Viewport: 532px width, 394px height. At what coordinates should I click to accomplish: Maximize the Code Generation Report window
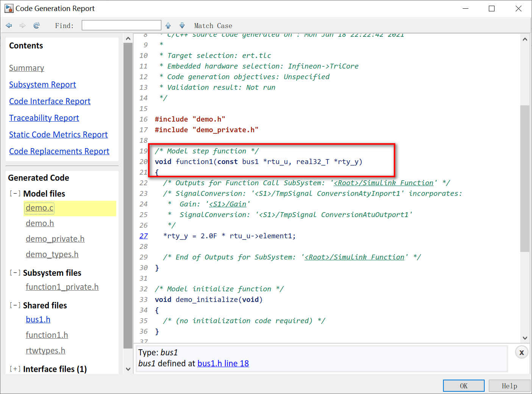491,8
